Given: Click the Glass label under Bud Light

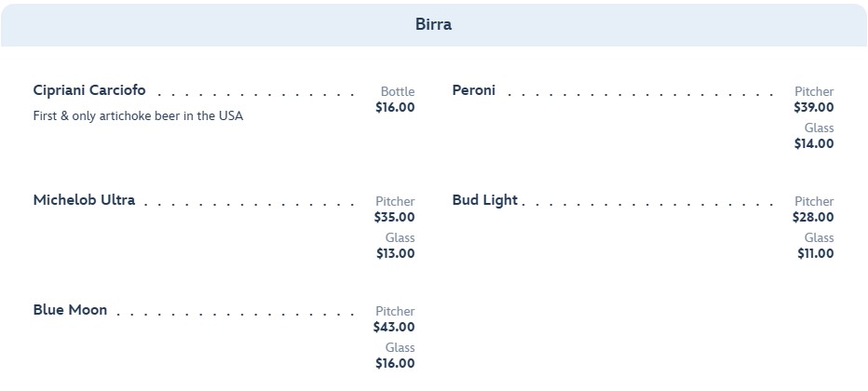Looking at the screenshot, I should coord(820,237).
